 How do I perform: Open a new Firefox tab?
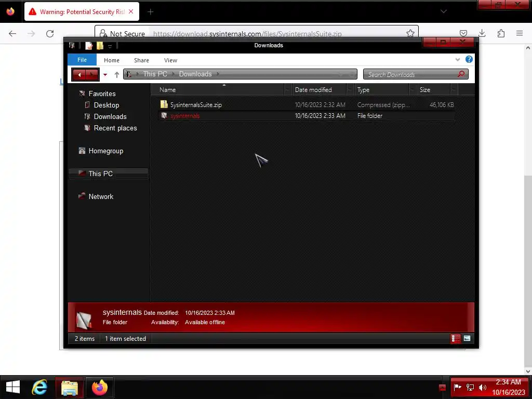click(150, 12)
